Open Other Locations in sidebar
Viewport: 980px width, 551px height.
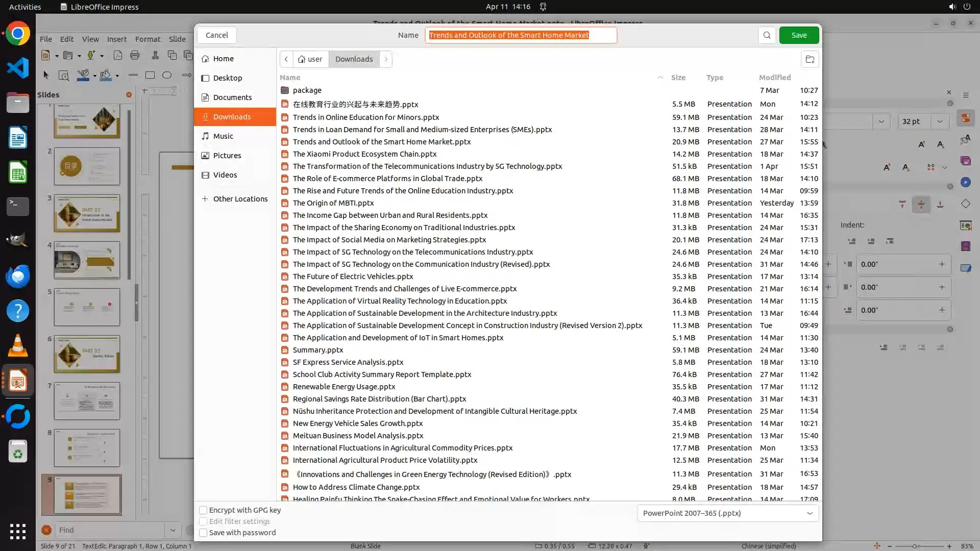click(x=240, y=199)
